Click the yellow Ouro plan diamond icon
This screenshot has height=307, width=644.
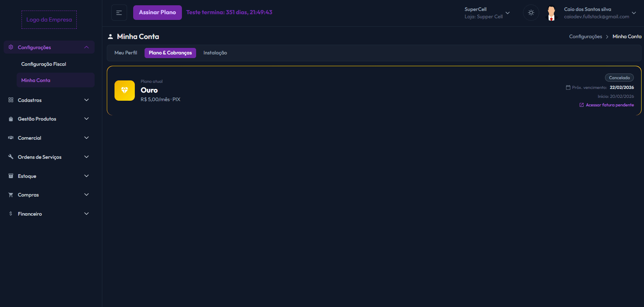click(x=125, y=91)
